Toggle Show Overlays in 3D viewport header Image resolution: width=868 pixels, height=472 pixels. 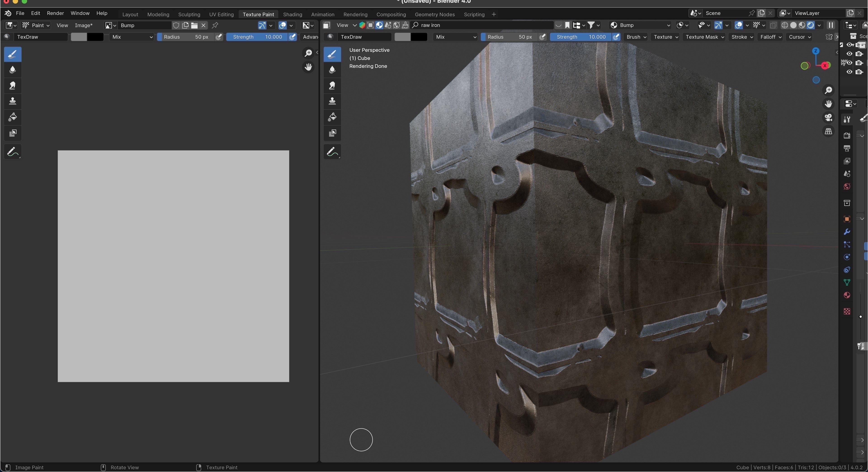click(739, 25)
